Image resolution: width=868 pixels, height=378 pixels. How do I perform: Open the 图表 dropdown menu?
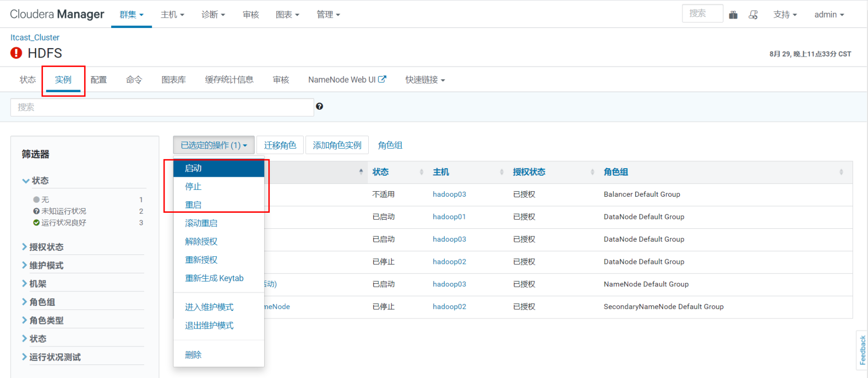[x=288, y=15]
